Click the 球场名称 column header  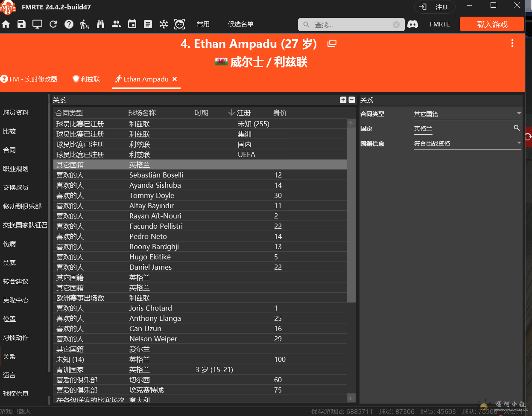pyautogui.click(x=142, y=113)
